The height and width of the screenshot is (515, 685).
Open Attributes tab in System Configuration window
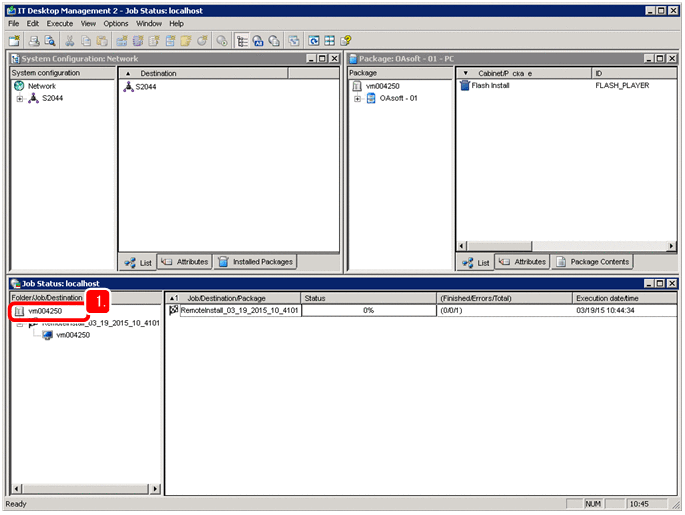point(185,262)
